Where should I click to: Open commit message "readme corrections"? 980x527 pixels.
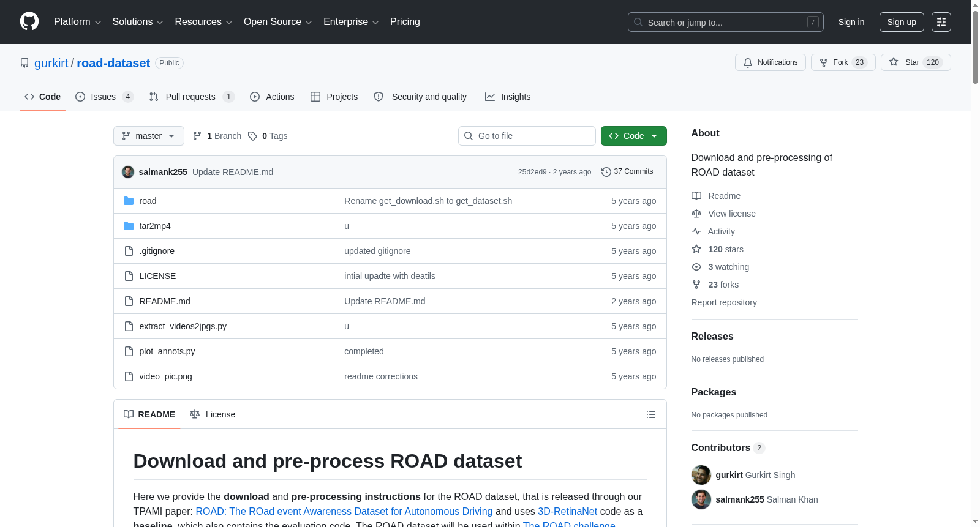(381, 376)
